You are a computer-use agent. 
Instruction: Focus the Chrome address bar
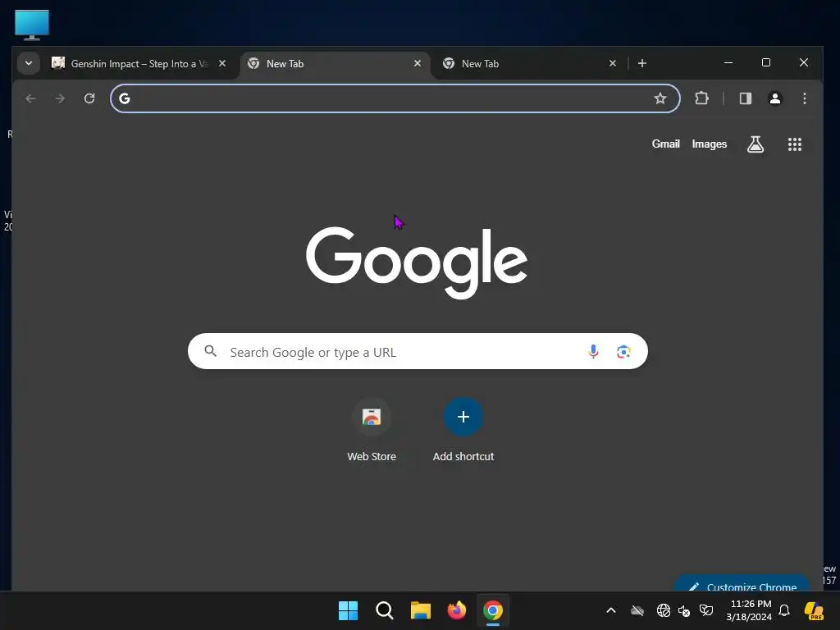(395, 98)
